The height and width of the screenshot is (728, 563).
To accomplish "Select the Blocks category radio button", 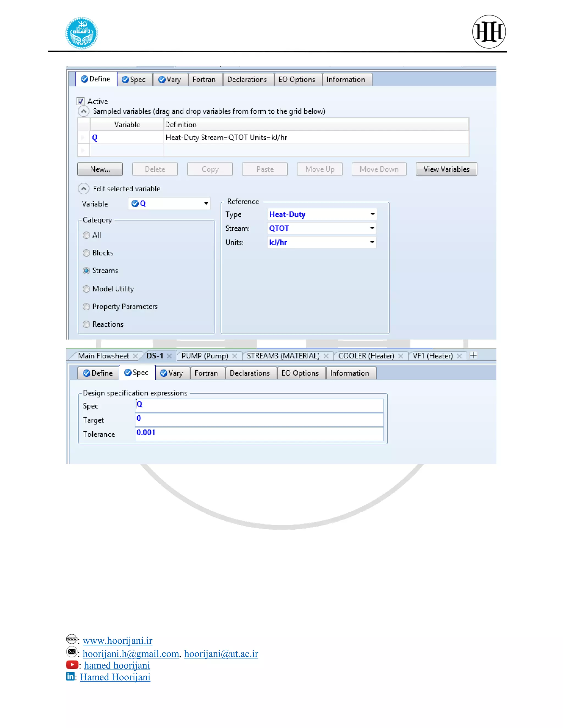I will (x=86, y=253).
